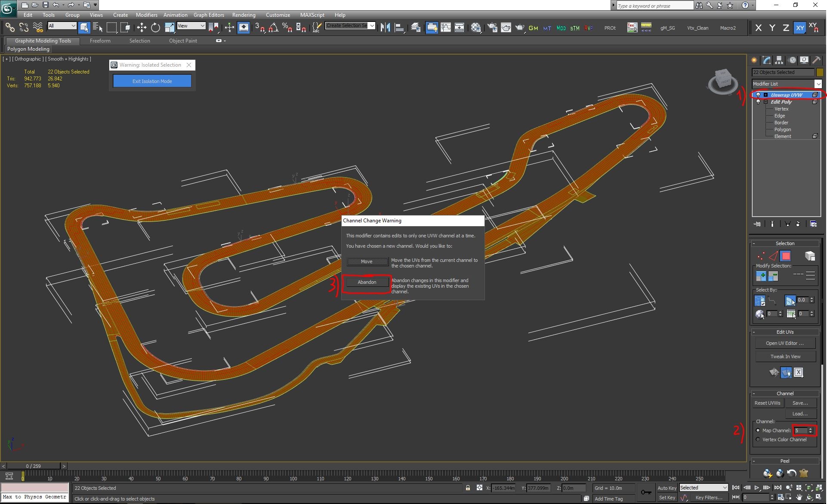Open the View reference coordinate dropdown
This screenshot has width=827, height=504.
[191, 26]
